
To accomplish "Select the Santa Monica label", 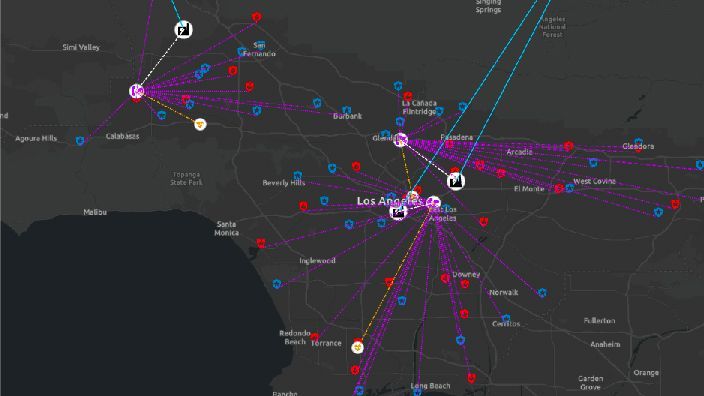I will click(226, 229).
